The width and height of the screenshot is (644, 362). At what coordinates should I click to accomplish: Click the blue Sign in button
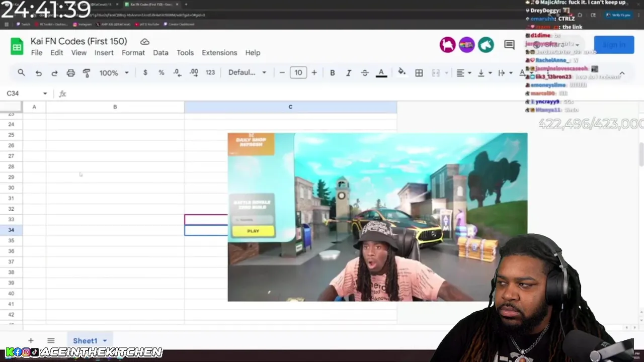[614, 45]
